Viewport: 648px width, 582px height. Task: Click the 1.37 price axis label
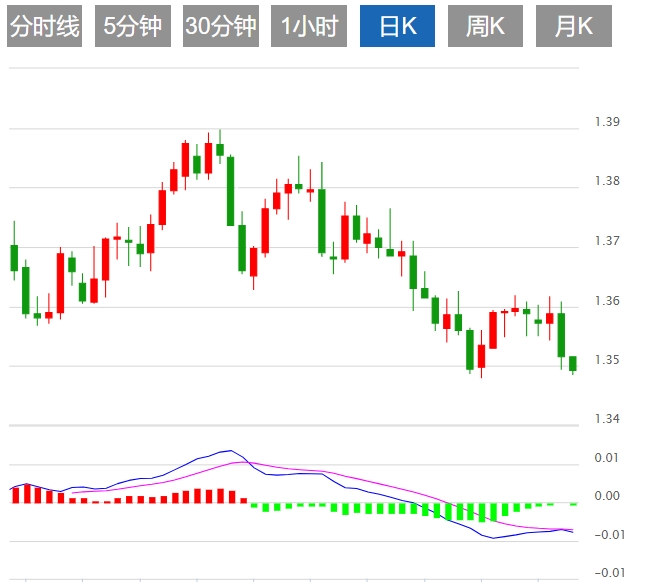(607, 241)
